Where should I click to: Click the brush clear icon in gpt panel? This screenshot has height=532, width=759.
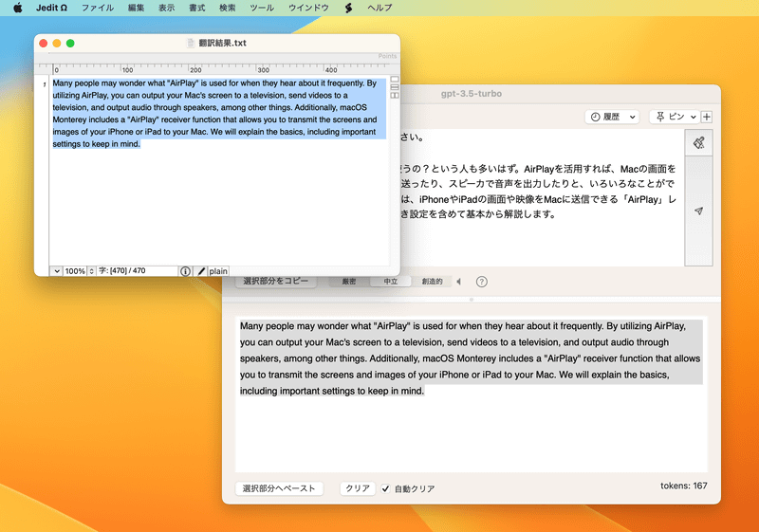pos(698,142)
